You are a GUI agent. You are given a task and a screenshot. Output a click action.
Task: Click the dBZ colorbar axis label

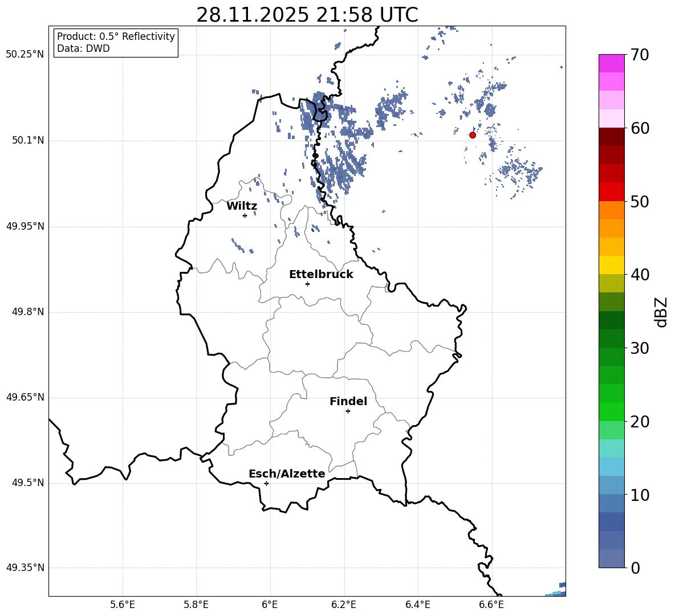coord(661,312)
